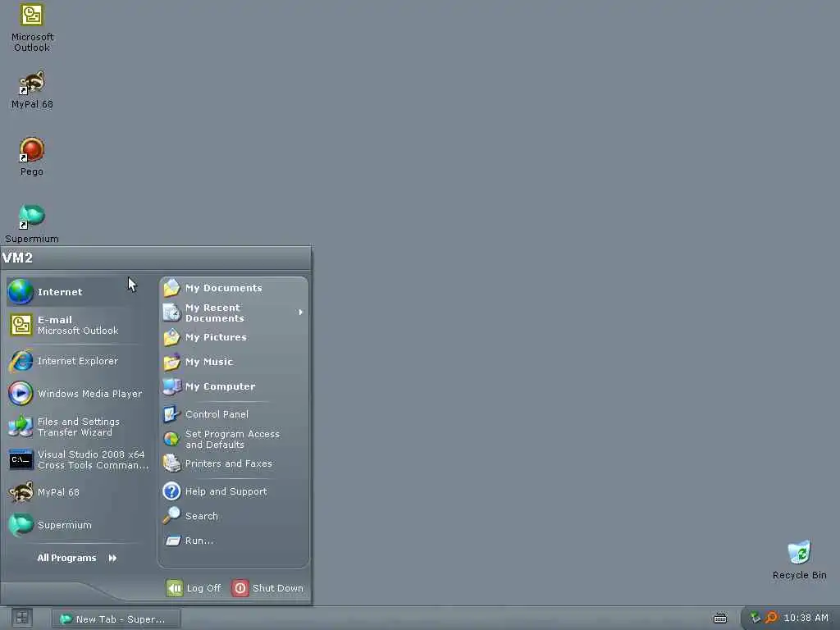Click the network tray icon

(x=756, y=619)
